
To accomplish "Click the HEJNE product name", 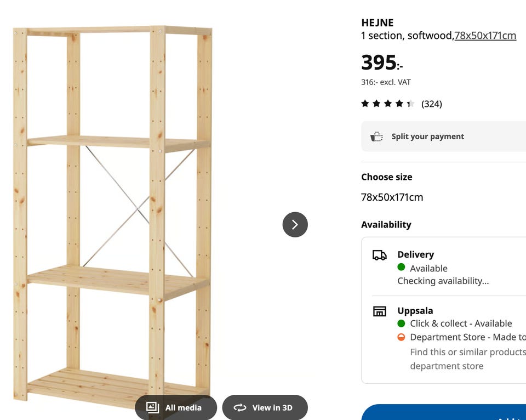I will pos(377,22).
